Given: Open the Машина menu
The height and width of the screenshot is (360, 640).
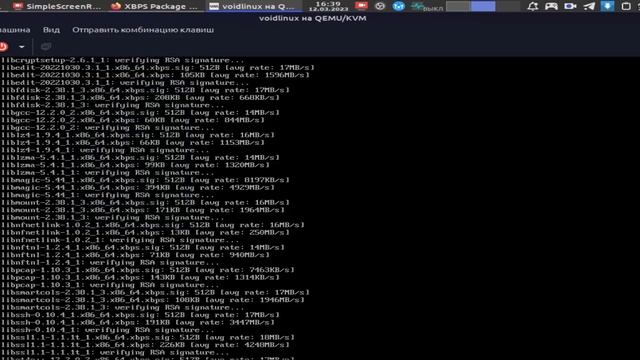Looking at the screenshot, I should pos(15,30).
